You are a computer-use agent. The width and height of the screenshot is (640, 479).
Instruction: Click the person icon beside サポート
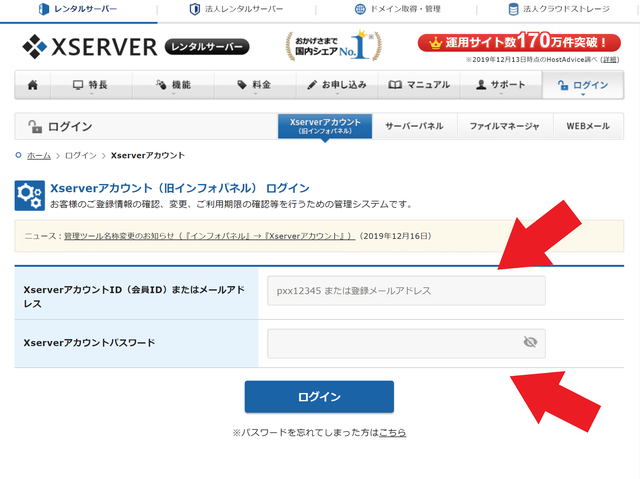[x=481, y=84]
